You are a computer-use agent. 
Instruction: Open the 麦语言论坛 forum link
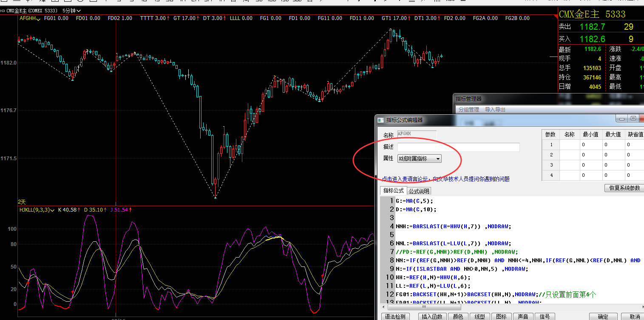[x=404, y=179]
